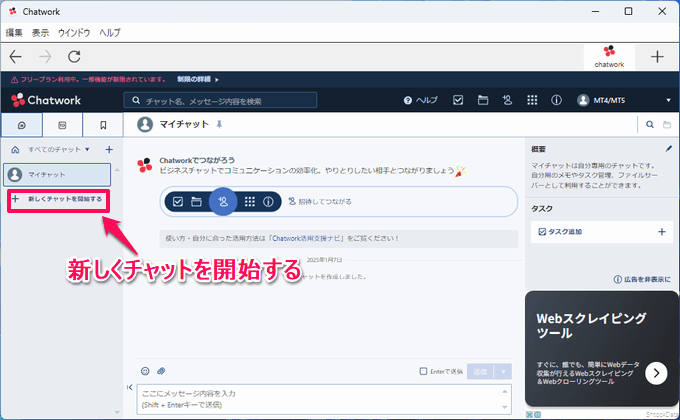Click the home icon in the sidebar
The height and width of the screenshot is (420, 680).
[15, 150]
